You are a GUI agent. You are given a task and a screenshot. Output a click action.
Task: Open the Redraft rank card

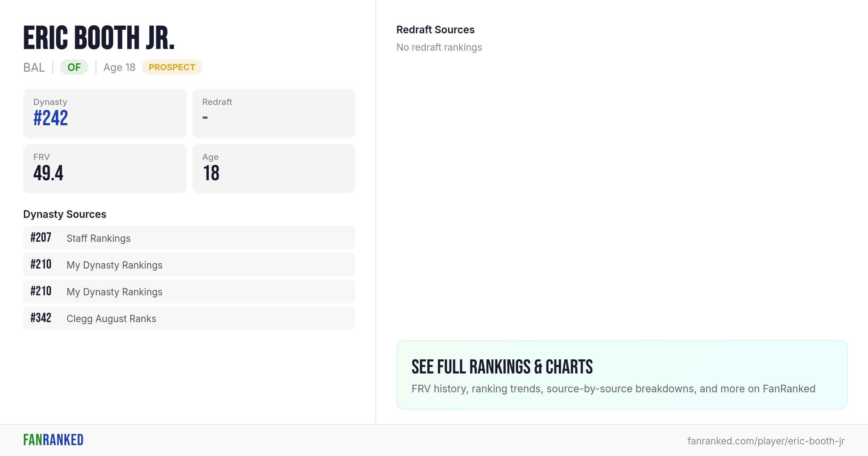pyautogui.click(x=274, y=114)
